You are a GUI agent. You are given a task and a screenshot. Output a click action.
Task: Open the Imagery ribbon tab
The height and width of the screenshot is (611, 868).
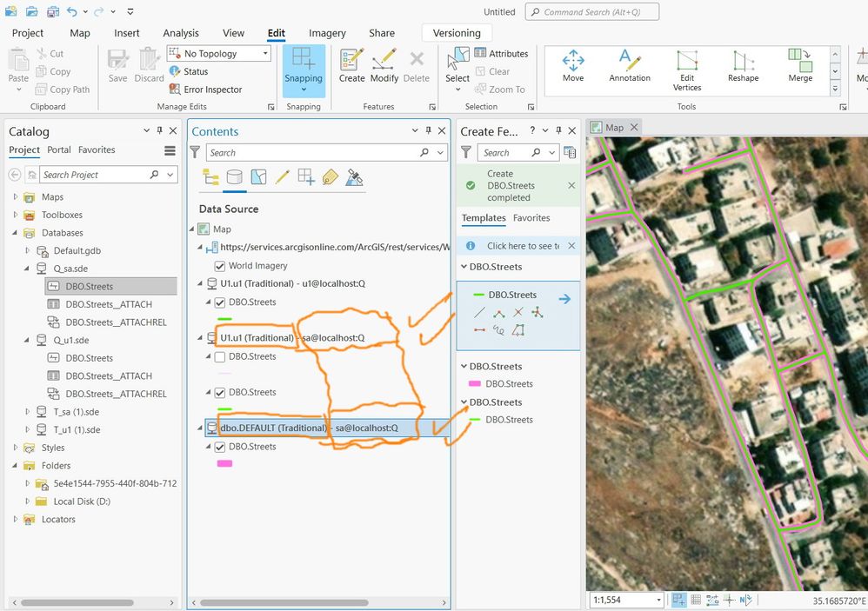[x=327, y=33]
